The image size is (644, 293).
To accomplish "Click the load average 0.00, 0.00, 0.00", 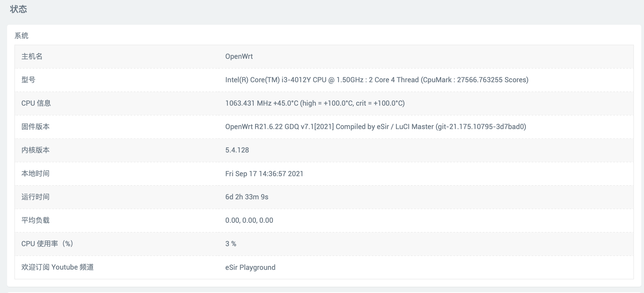I will (249, 220).
